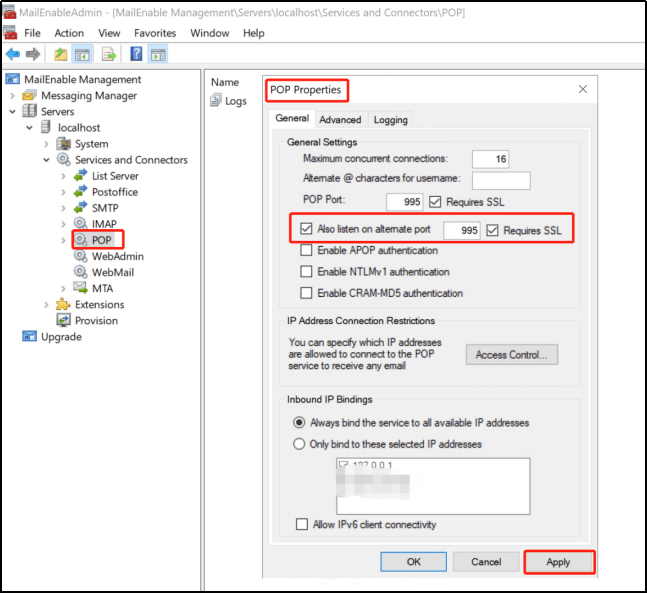
Task: Click the Services and Connectors gear icon
Action: pyautogui.click(x=64, y=159)
